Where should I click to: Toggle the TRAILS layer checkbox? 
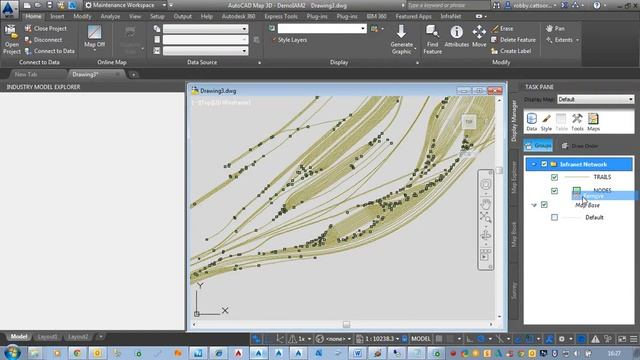tap(554, 177)
